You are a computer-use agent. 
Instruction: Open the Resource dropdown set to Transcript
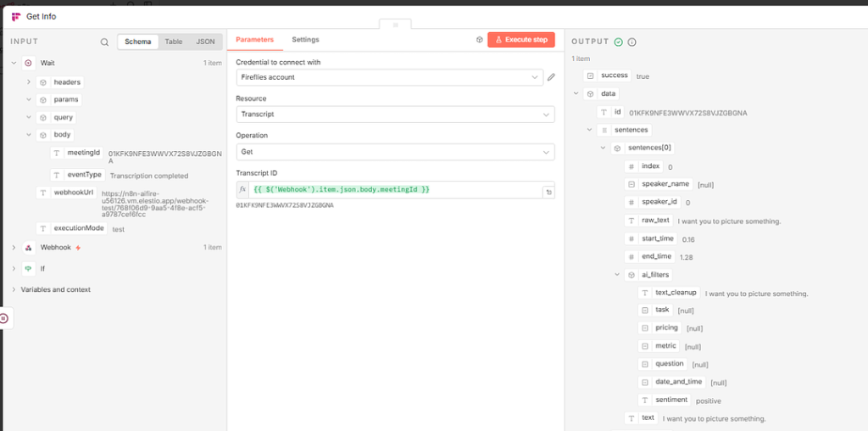click(x=395, y=115)
